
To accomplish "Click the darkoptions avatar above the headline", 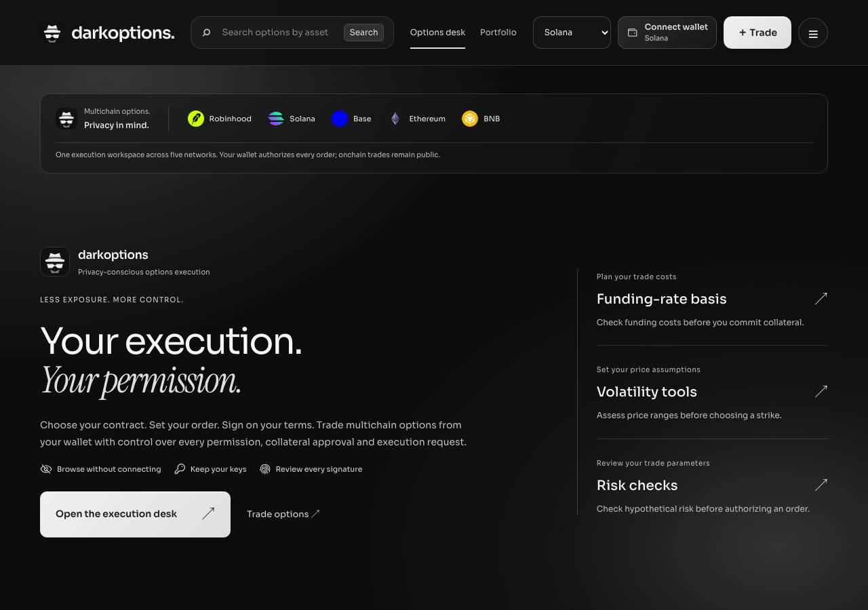I will tap(55, 262).
